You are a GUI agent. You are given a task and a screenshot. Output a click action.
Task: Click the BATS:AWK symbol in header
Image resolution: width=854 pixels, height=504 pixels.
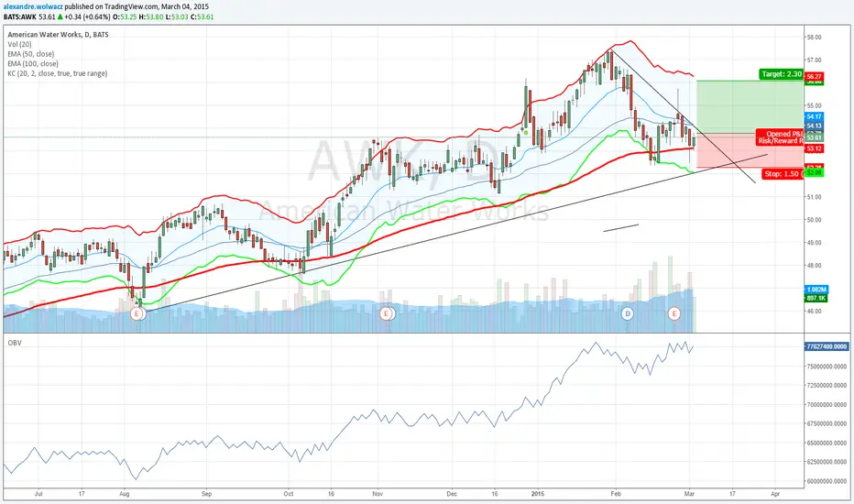20,16
